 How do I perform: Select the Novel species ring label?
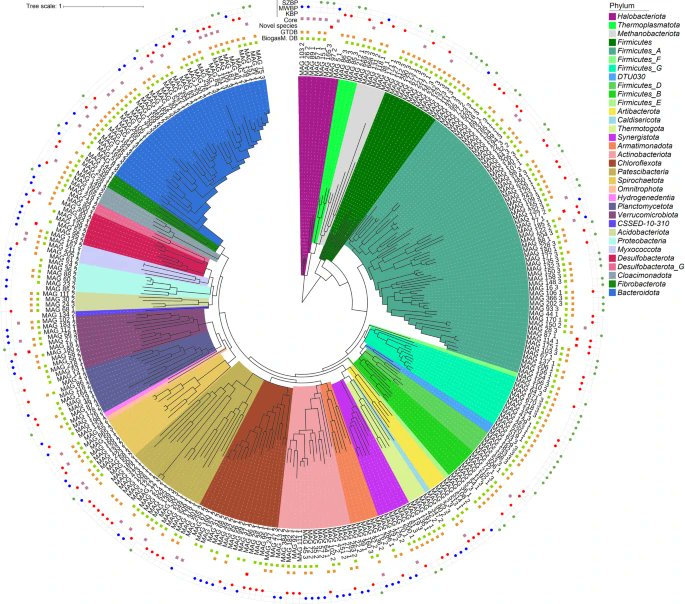pyautogui.click(x=278, y=26)
